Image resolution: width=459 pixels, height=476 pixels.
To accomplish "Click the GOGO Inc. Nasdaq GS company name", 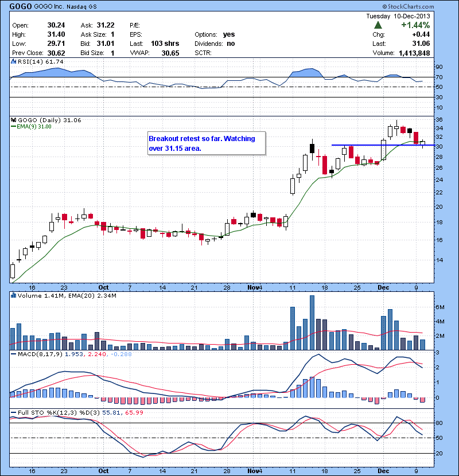I will (65, 7).
